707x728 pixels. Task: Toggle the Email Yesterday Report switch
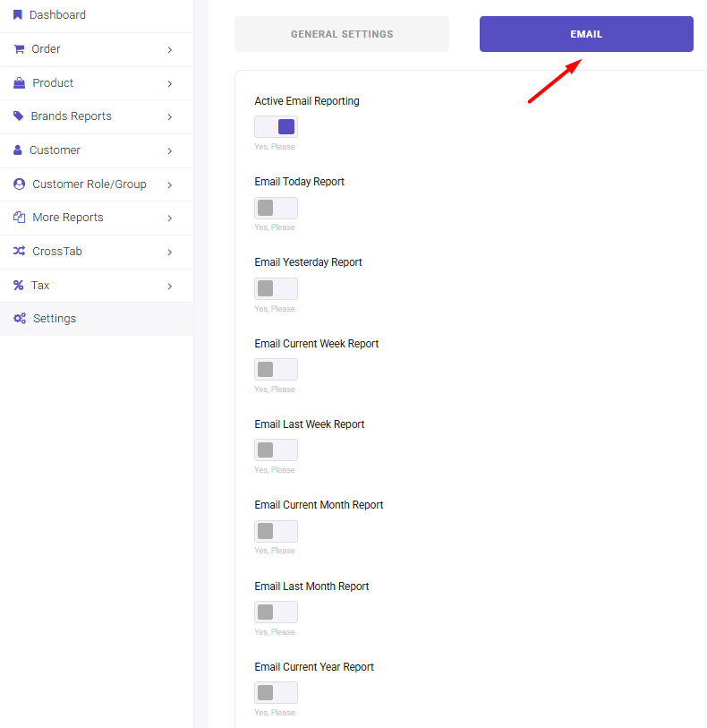[x=276, y=289]
